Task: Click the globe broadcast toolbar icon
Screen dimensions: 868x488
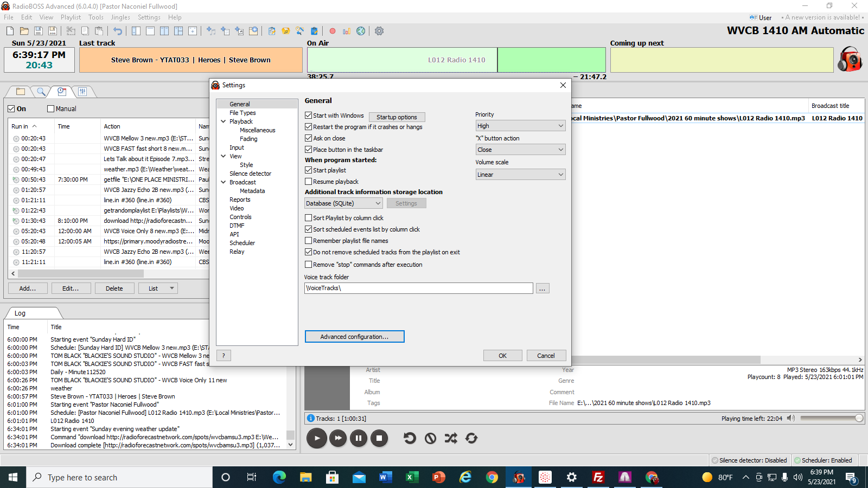Action: click(361, 31)
